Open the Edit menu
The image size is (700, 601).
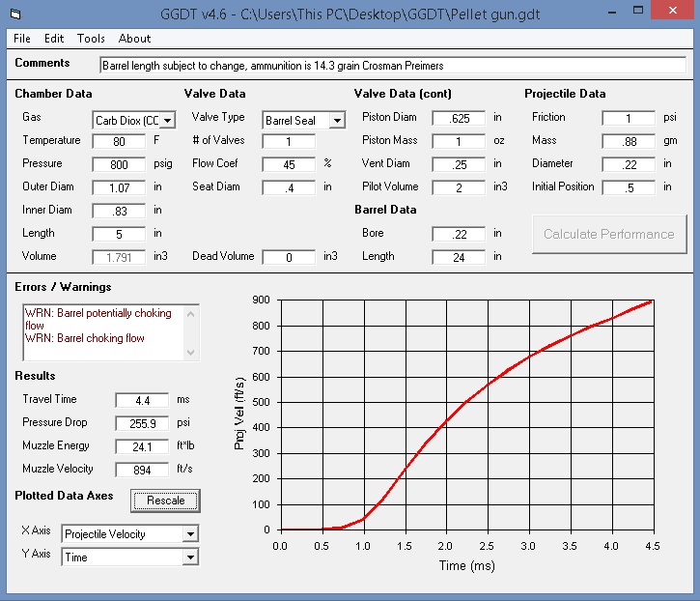click(x=54, y=39)
